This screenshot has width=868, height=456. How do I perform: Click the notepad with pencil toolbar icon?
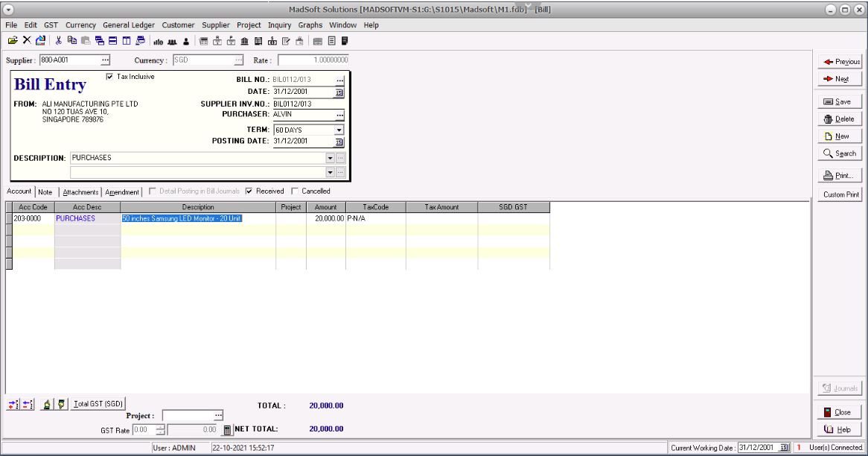(x=286, y=41)
